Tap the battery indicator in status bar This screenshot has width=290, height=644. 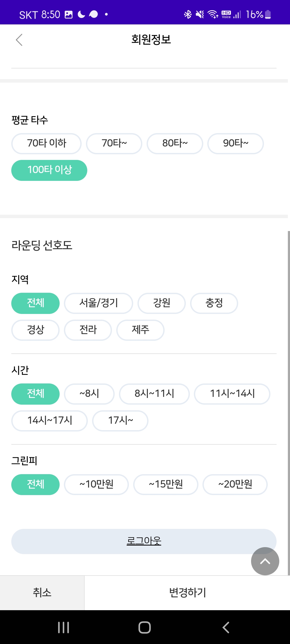coord(268,14)
